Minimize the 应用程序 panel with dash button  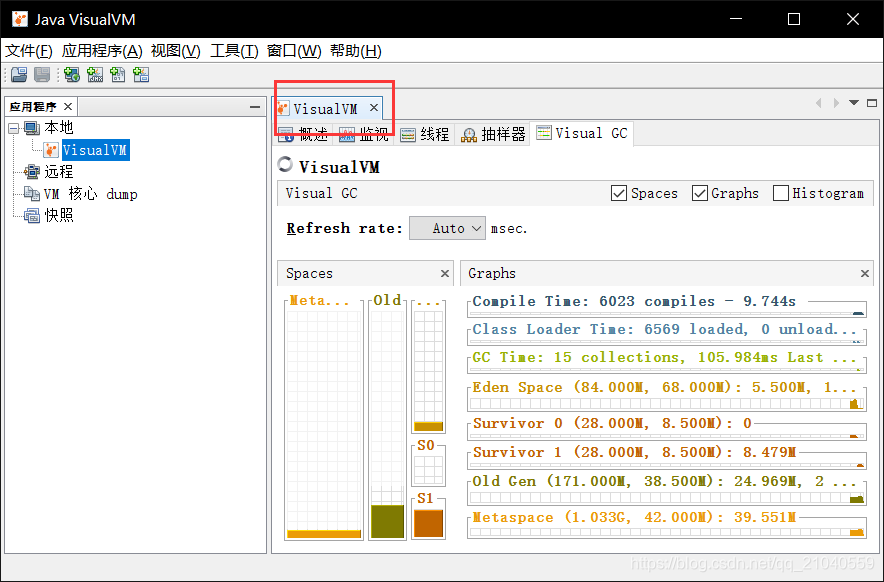pos(255,107)
